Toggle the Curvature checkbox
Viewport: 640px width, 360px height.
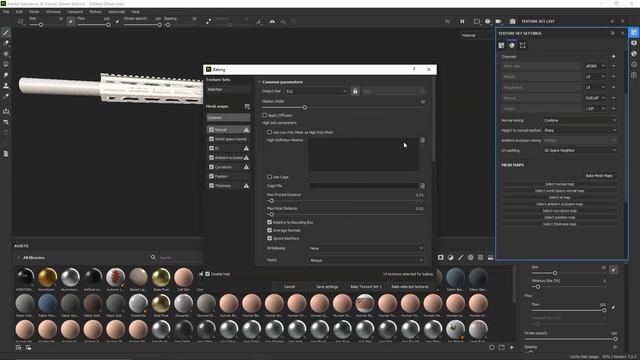pyautogui.click(x=211, y=167)
